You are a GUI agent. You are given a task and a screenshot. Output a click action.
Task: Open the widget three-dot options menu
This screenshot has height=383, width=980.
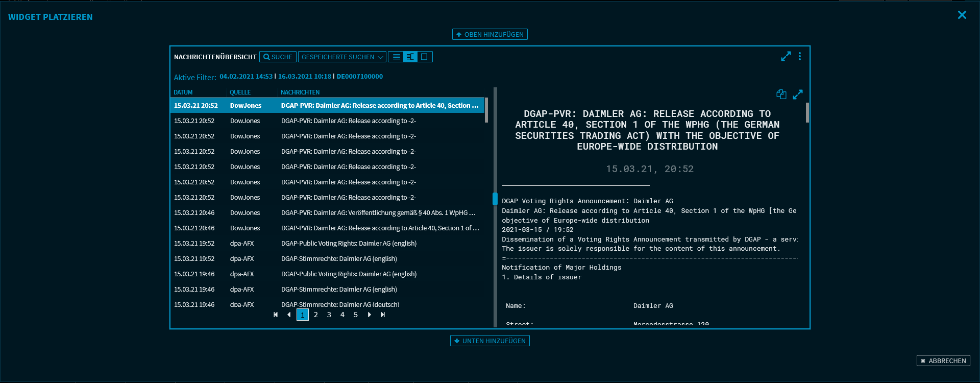pos(800,57)
